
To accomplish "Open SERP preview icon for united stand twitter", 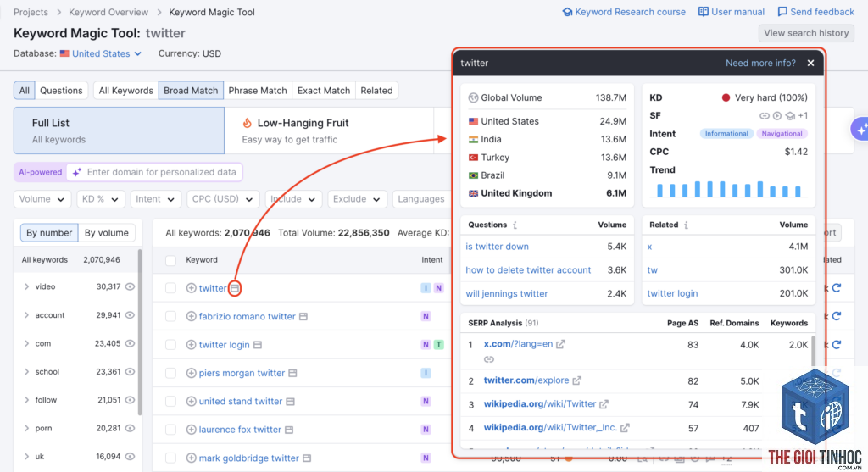I will pyautogui.click(x=290, y=401).
